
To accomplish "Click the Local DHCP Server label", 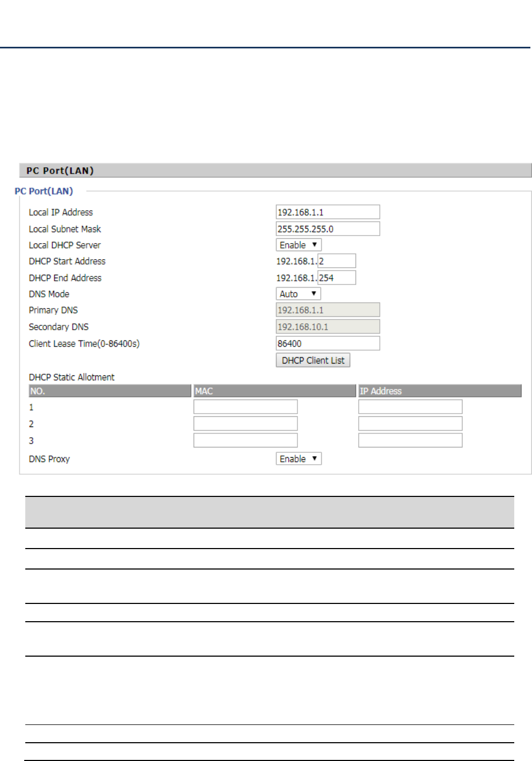I will (65, 245).
